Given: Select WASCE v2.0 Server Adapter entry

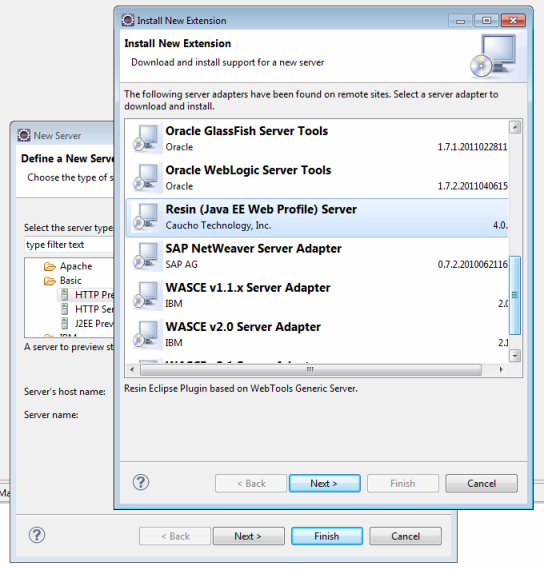Looking at the screenshot, I should [317, 335].
